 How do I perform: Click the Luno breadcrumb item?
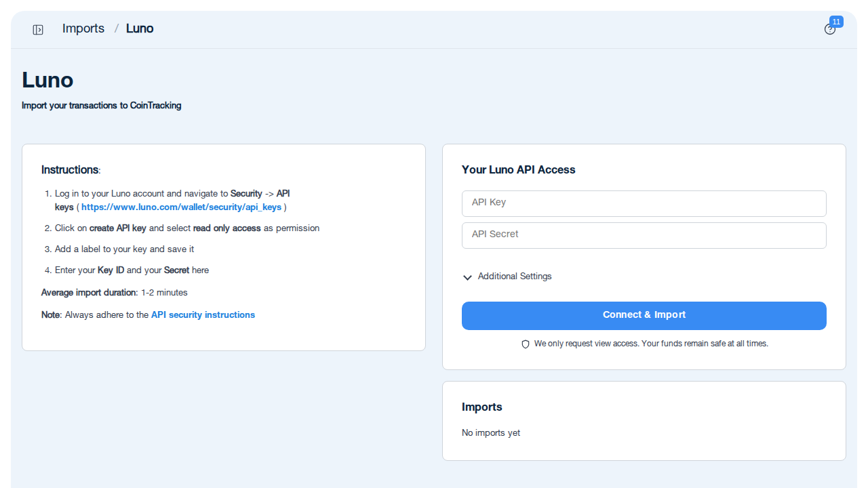pyautogui.click(x=140, y=28)
